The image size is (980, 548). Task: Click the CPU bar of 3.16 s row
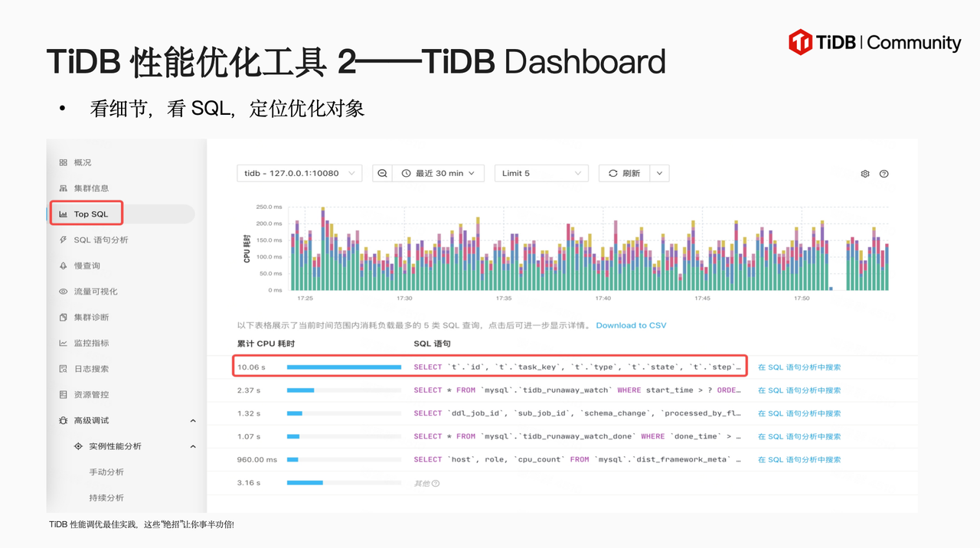pyautogui.click(x=344, y=483)
